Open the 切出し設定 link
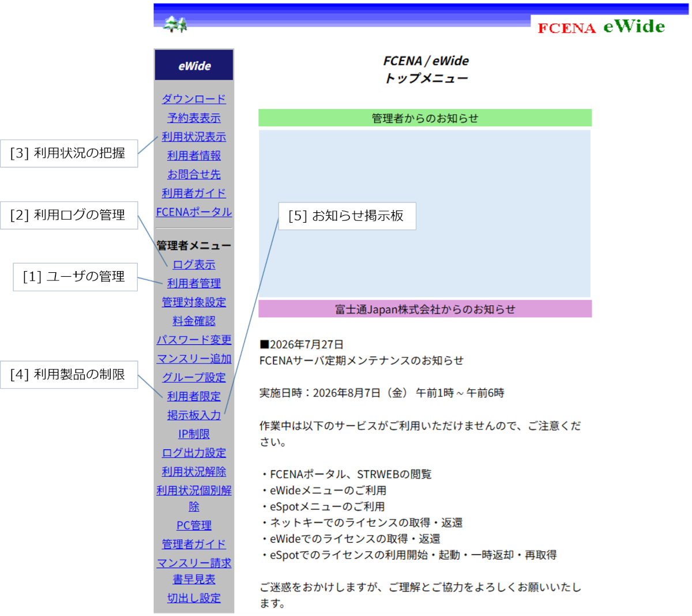This screenshot has width=692, height=616. 194,598
